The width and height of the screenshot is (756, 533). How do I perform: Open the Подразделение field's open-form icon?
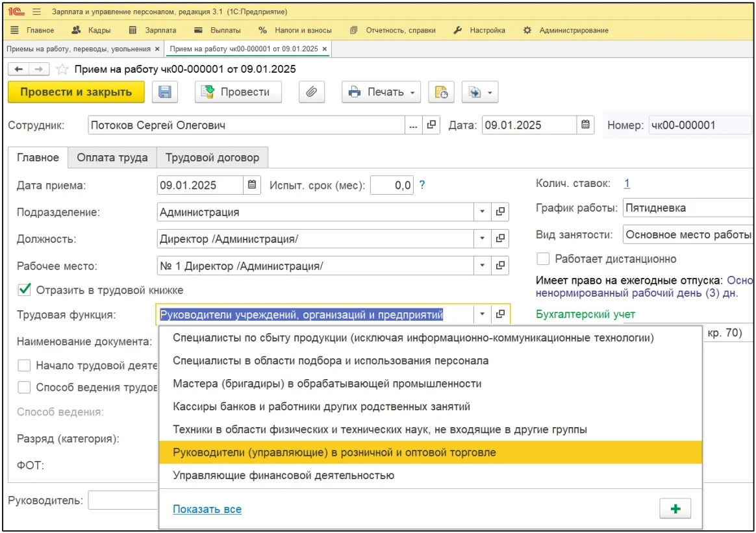click(x=500, y=212)
